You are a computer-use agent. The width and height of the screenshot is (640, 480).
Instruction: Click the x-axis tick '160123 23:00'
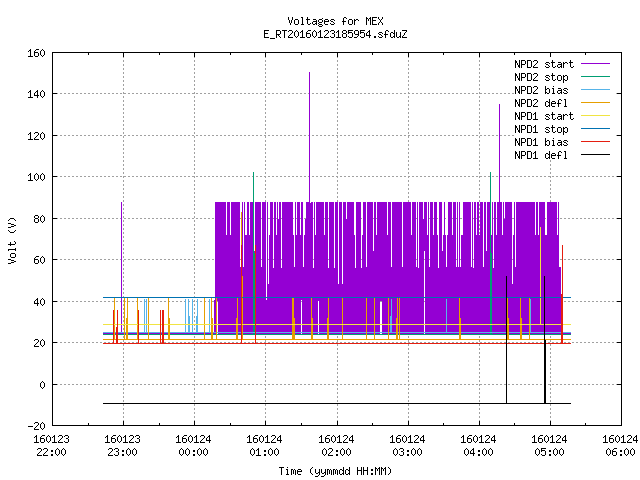[x=122, y=446]
